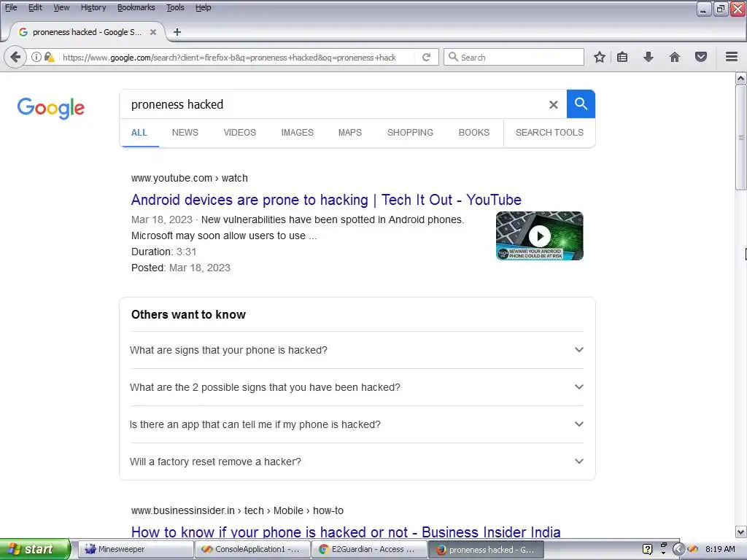Bookmark this page with the star icon
The image size is (747, 560).
click(x=600, y=57)
